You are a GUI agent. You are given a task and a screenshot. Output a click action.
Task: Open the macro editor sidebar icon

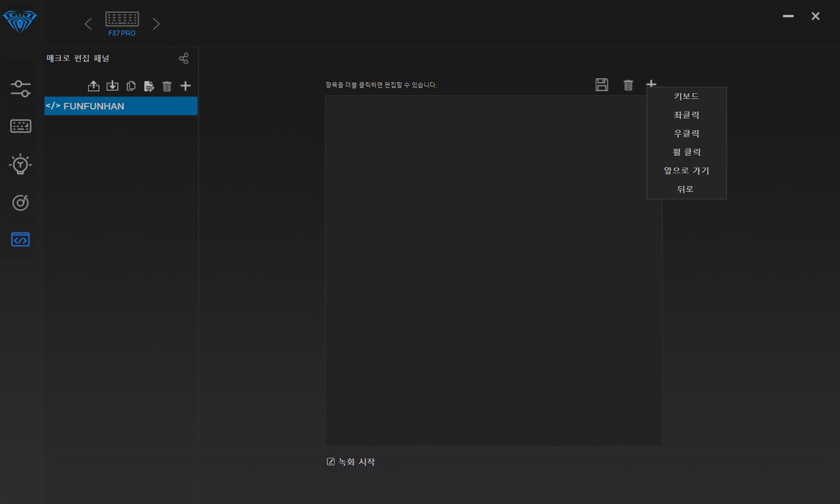(x=20, y=240)
